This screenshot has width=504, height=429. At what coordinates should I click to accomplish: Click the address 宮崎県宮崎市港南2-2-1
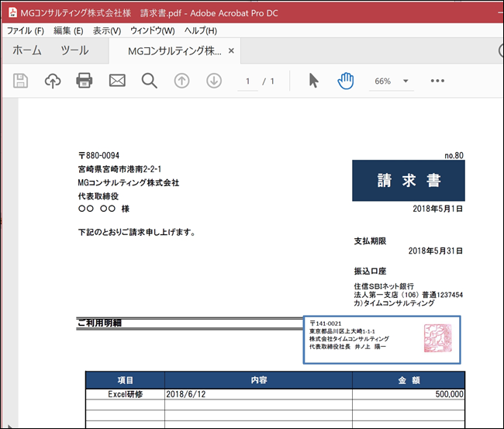[119, 169]
